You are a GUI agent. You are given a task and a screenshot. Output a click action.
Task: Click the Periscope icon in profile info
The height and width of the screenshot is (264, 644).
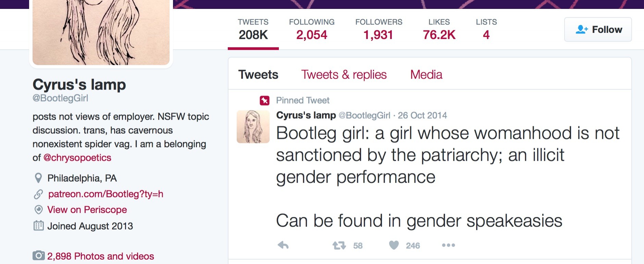pos(39,210)
